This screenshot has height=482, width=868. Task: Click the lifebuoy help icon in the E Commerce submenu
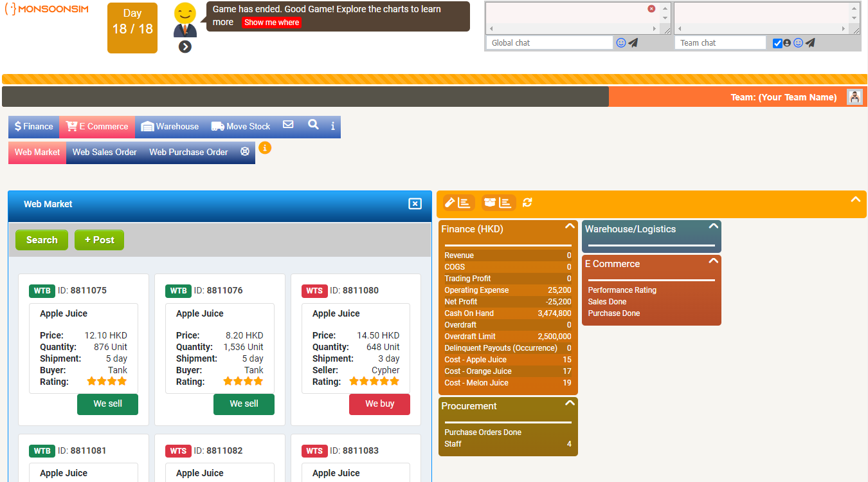[x=245, y=152]
